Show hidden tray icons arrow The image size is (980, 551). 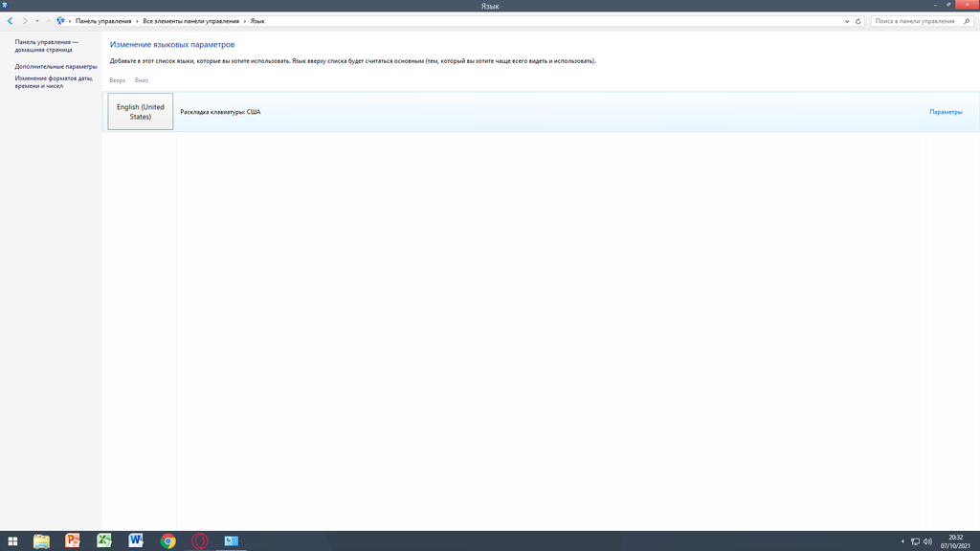click(x=902, y=541)
